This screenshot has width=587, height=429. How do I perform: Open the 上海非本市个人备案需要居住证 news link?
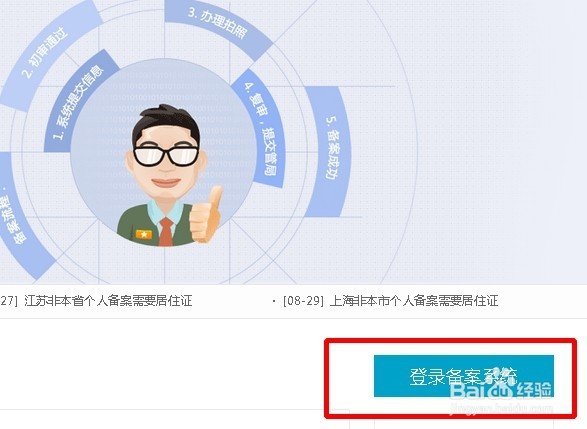tap(414, 301)
